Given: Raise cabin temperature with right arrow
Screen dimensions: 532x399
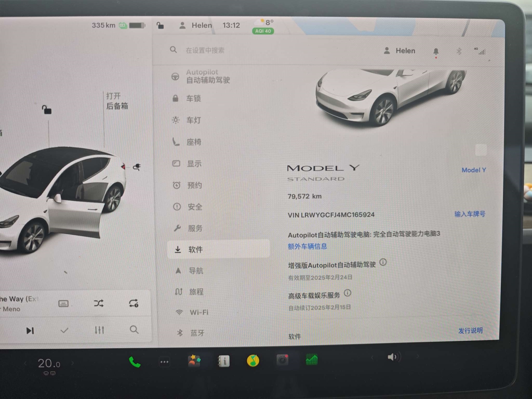Looking at the screenshot, I should 72,363.
